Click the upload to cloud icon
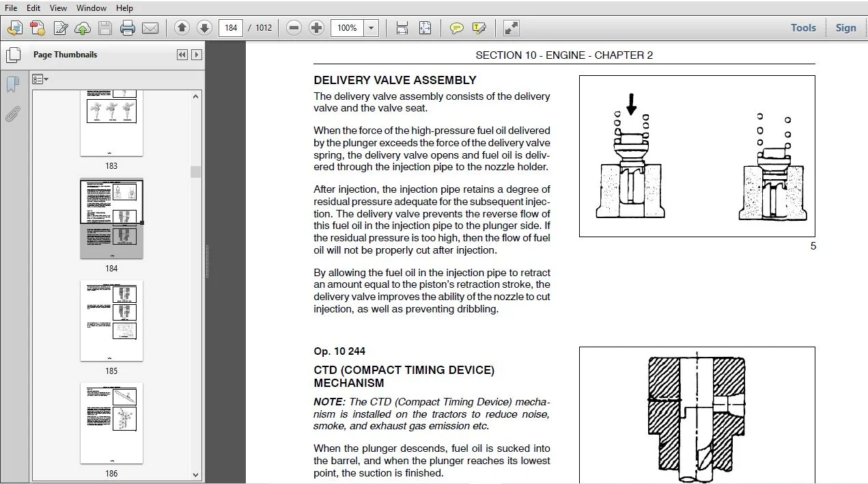 point(83,28)
